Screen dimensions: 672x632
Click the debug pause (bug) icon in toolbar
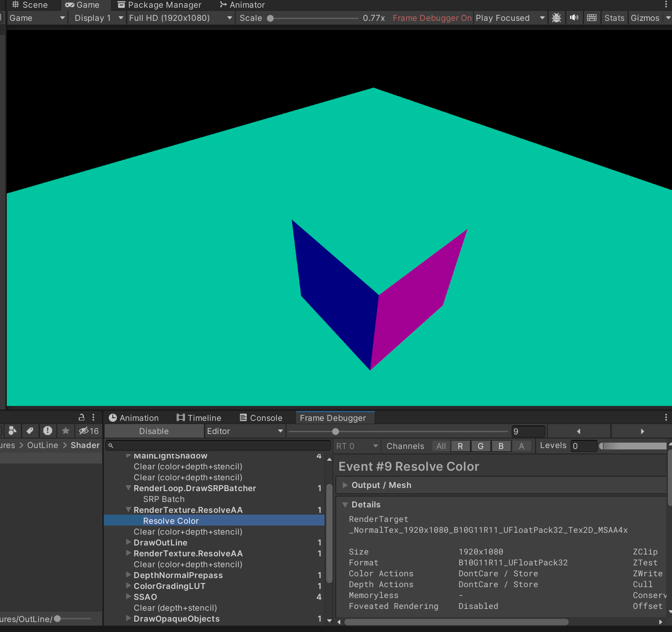pyautogui.click(x=556, y=18)
